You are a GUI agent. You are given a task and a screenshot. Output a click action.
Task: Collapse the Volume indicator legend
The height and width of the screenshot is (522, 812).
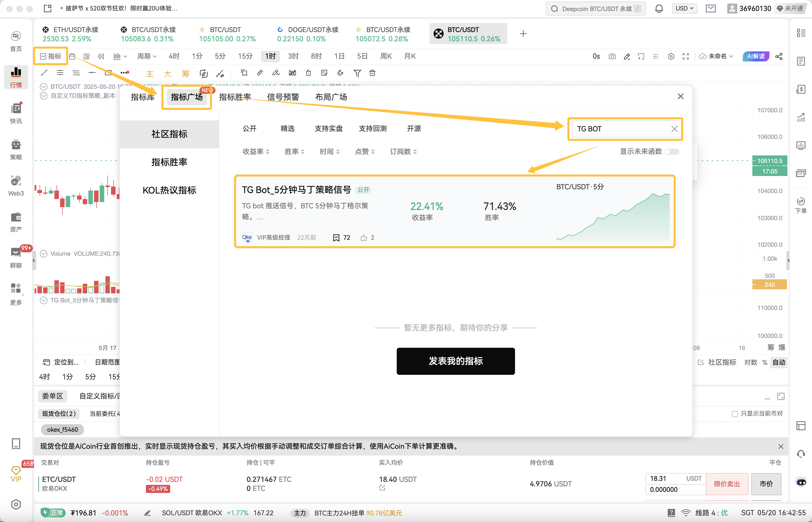[44, 253]
